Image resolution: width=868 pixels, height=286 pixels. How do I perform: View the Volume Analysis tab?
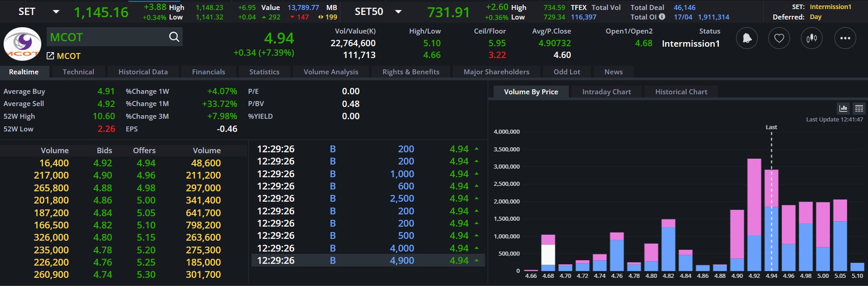coord(331,72)
